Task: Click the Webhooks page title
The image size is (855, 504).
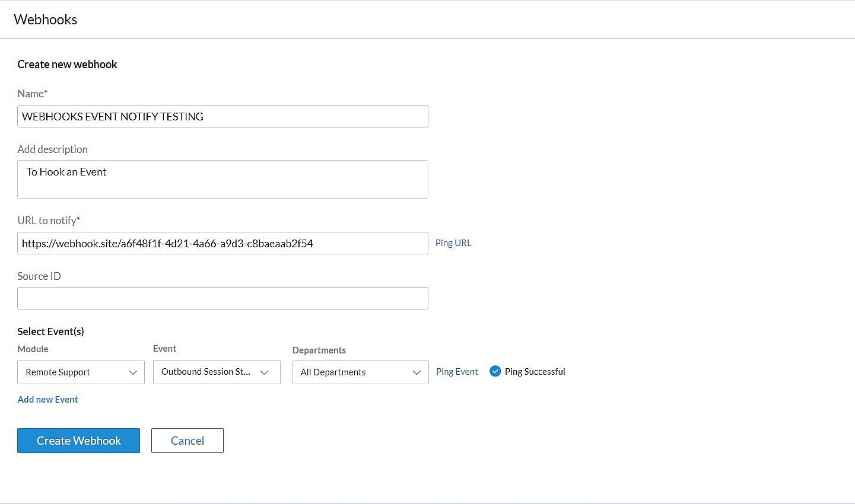Action: coord(46,20)
